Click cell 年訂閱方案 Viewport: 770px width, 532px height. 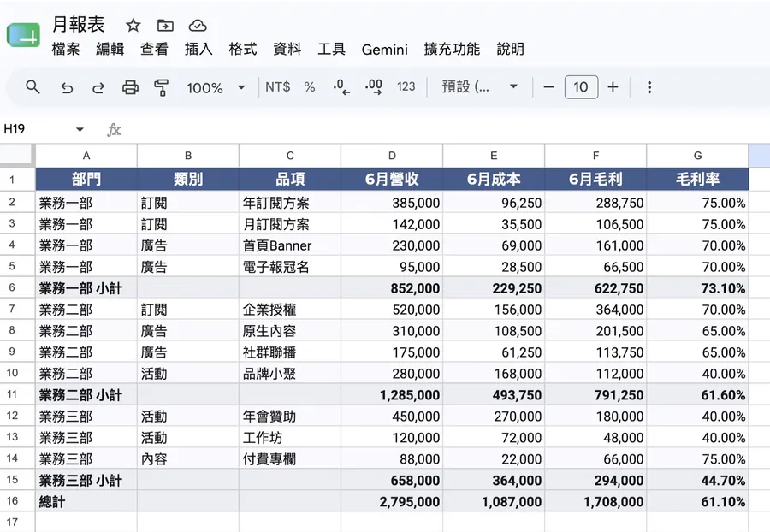click(x=290, y=202)
